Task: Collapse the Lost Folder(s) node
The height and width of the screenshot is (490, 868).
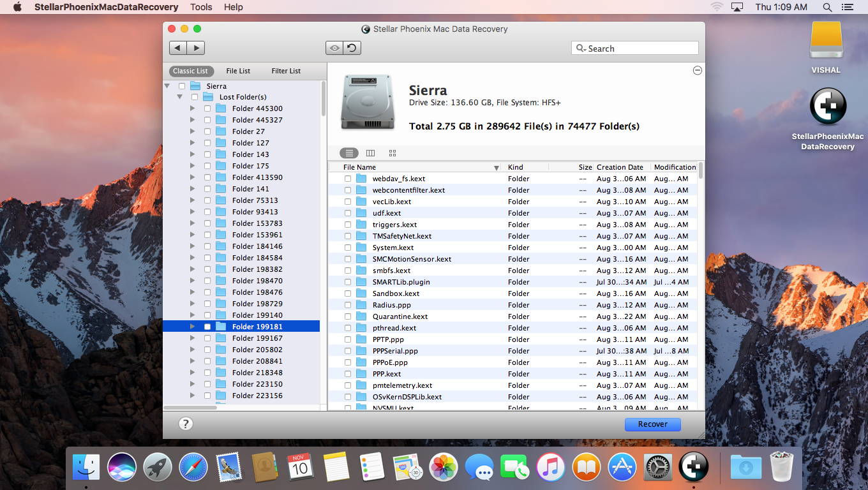Action: point(180,97)
